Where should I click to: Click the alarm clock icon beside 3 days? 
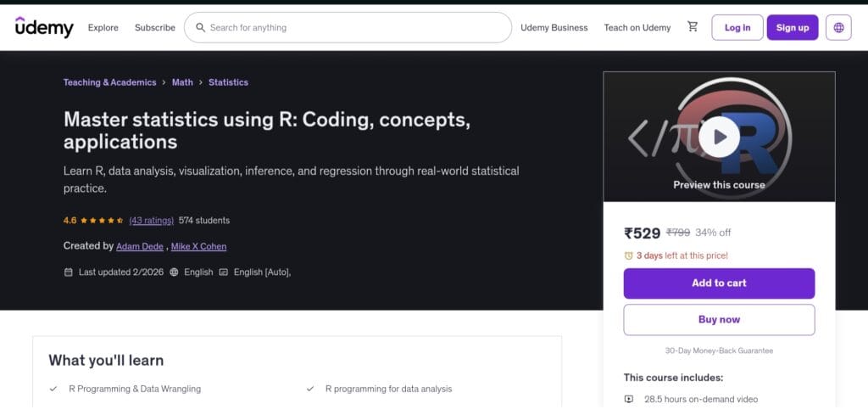pos(628,256)
